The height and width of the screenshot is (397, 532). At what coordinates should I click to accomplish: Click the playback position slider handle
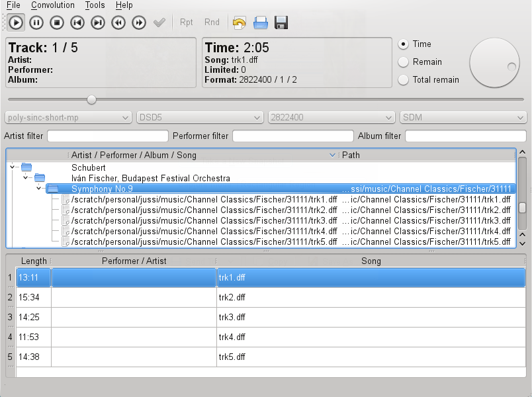[91, 100]
